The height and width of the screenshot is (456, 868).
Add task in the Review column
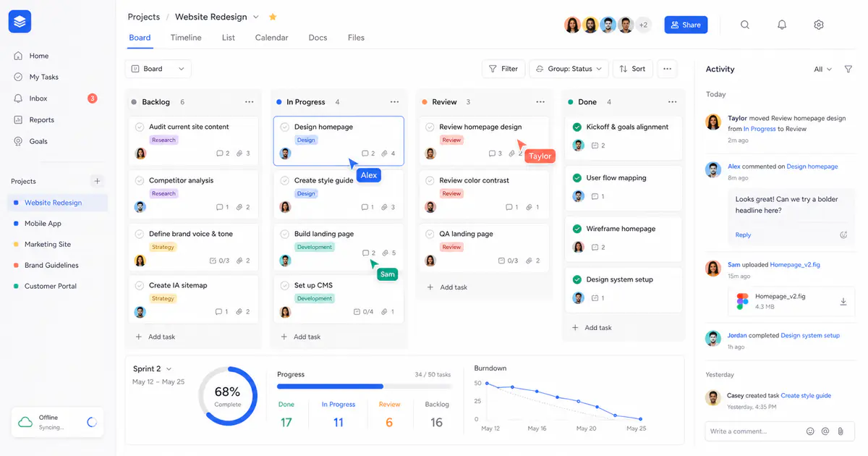click(446, 287)
